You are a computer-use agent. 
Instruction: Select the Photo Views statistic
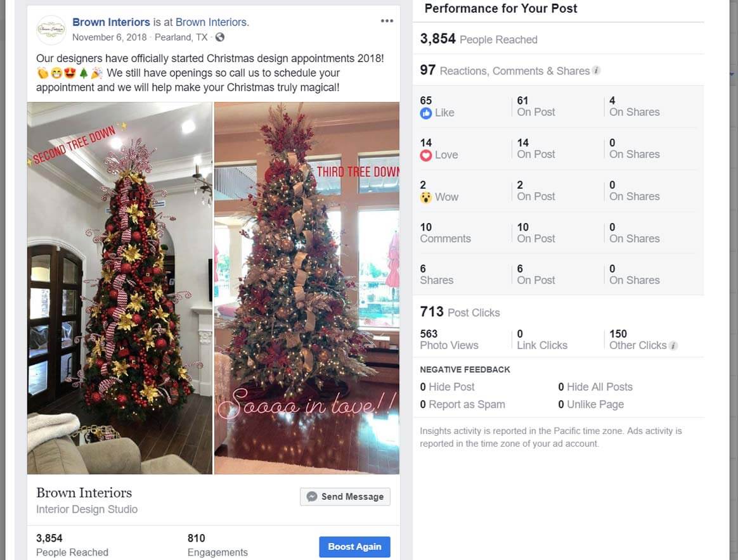point(449,340)
